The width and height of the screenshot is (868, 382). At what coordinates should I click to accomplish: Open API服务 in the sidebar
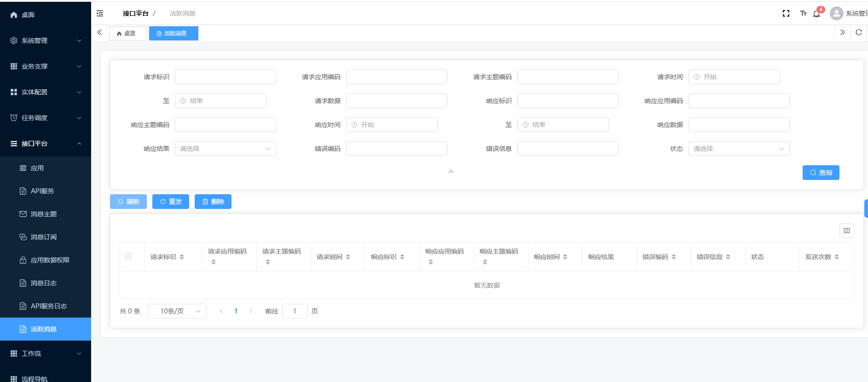pos(46,191)
